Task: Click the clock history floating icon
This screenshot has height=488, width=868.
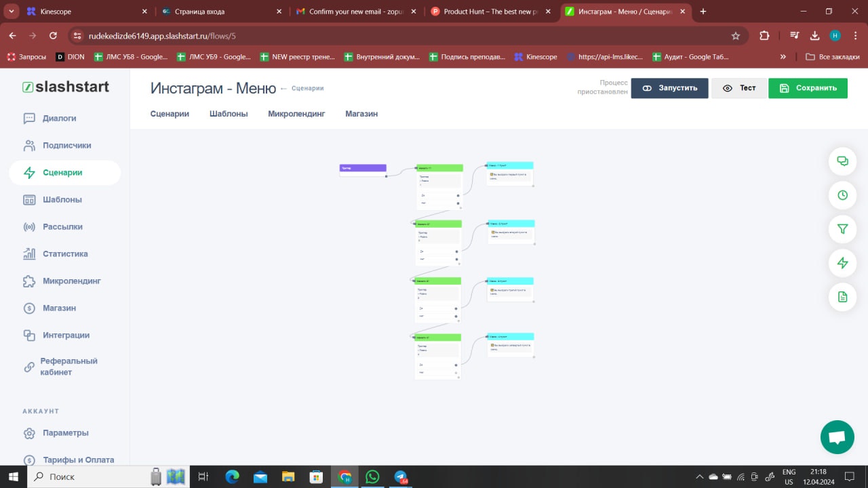Action: 843,195
